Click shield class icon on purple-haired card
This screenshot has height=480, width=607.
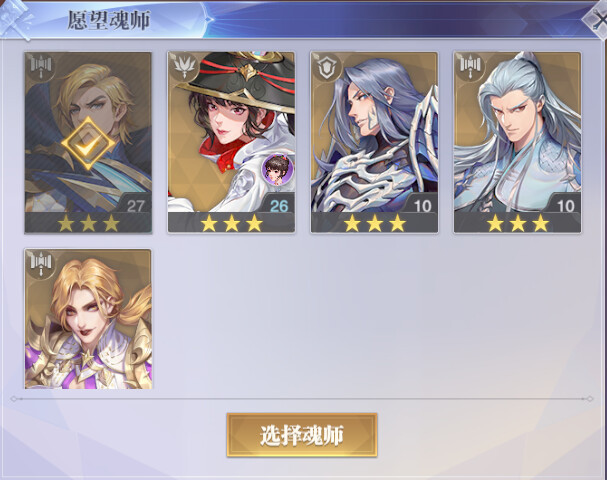[328, 67]
